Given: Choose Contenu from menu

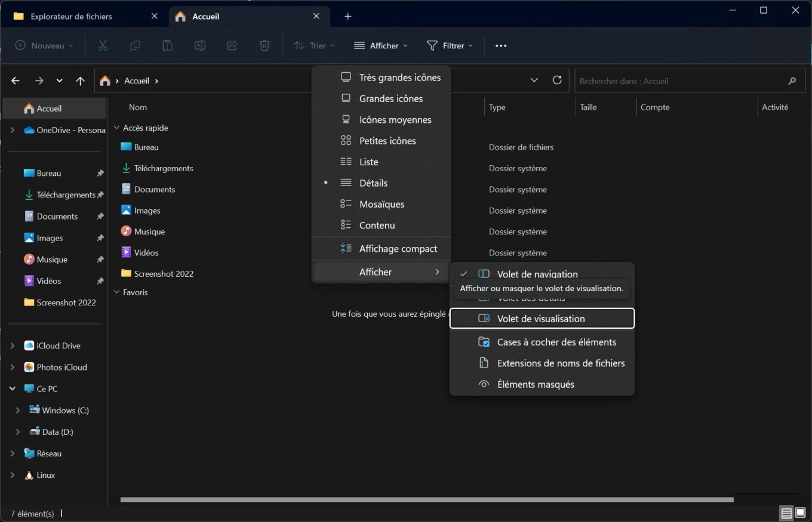Looking at the screenshot, I should pos(381,225).
